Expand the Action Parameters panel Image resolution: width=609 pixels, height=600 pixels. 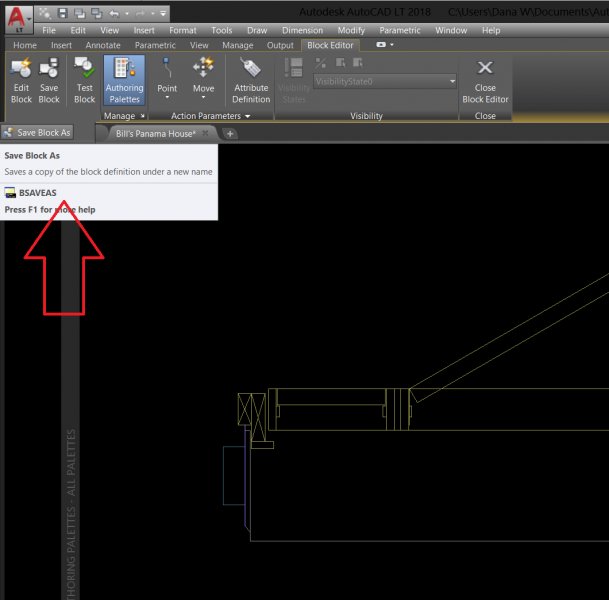pyautogui.click(x=248, y=117)
